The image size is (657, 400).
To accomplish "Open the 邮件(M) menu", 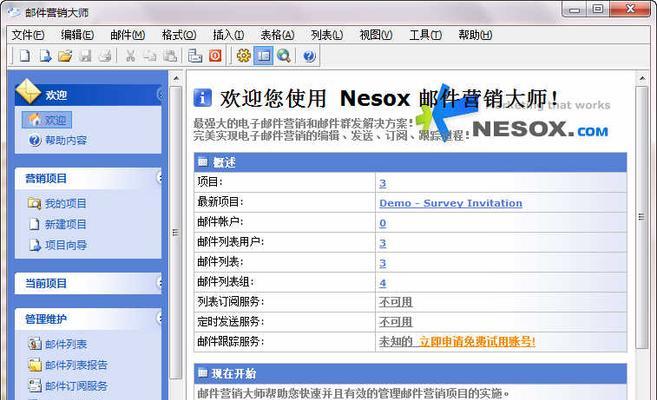I will click(128, 35).
